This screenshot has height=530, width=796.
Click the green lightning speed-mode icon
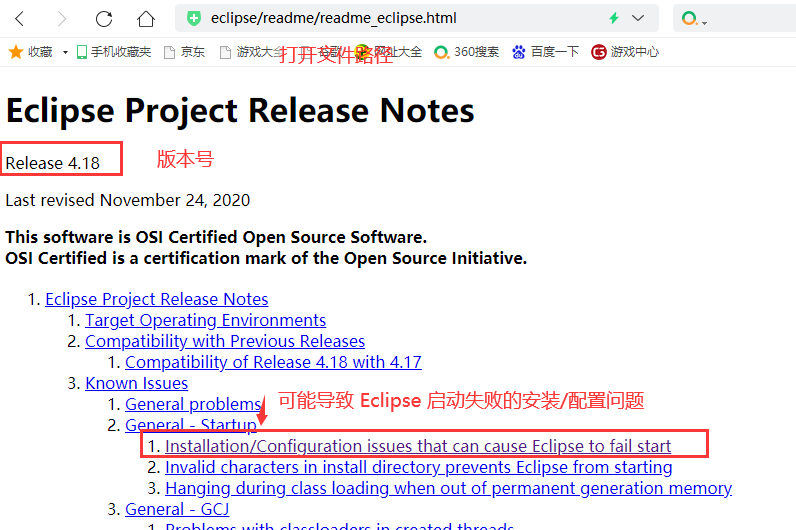(614, 18)
